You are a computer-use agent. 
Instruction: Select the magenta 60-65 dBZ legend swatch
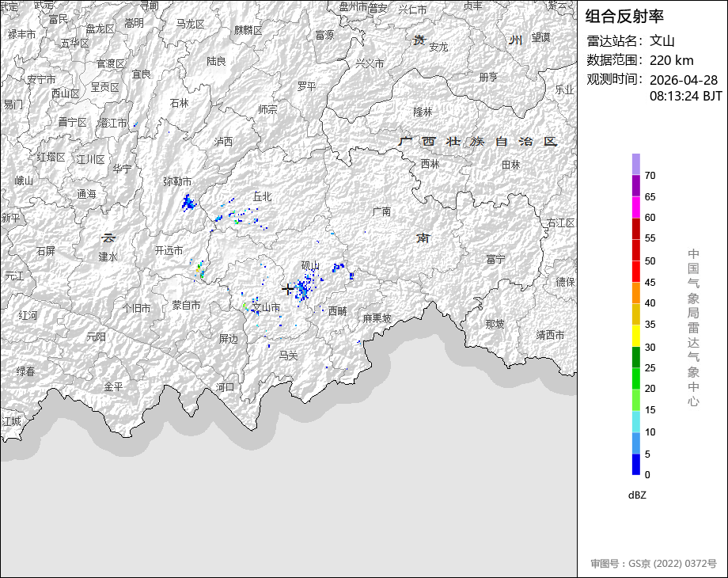point(636,207)
